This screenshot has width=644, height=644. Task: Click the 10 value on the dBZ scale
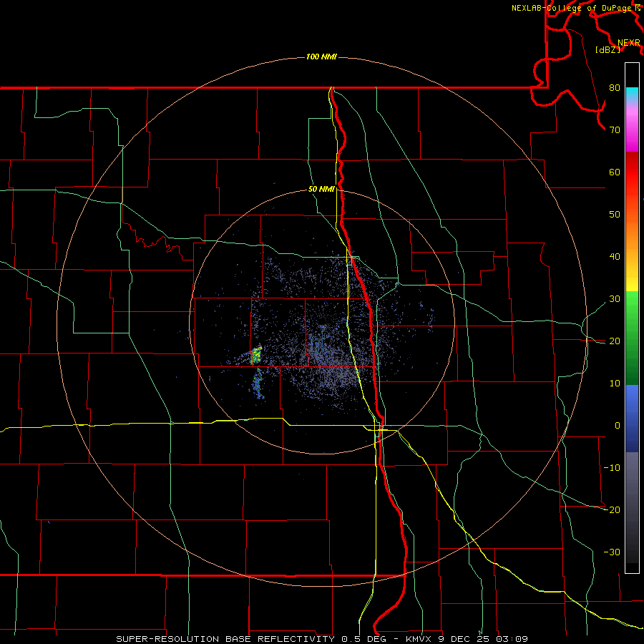(x=615, y=384)
